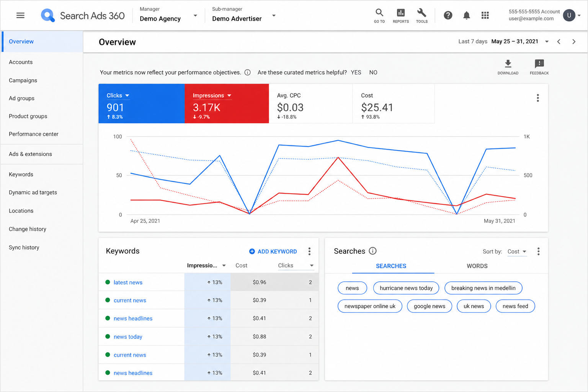This screenshot has height=392, width=588.
Task: Select the Avg. CPC metric card
Action: 310,103
